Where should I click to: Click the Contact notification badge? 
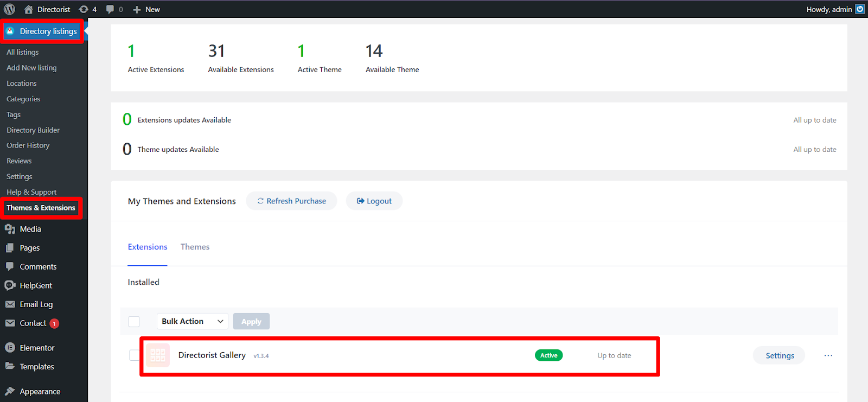(x=54, y=323)
